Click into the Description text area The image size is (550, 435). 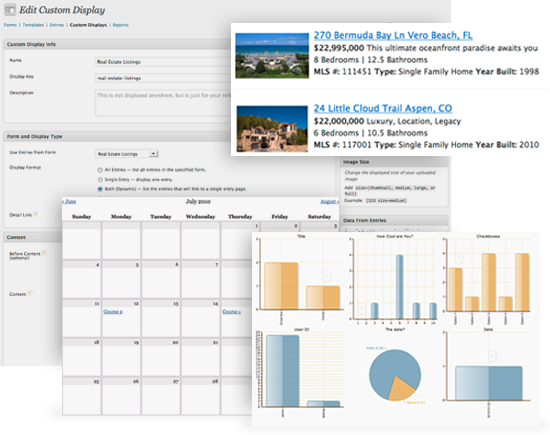click(x=163, y=102)
